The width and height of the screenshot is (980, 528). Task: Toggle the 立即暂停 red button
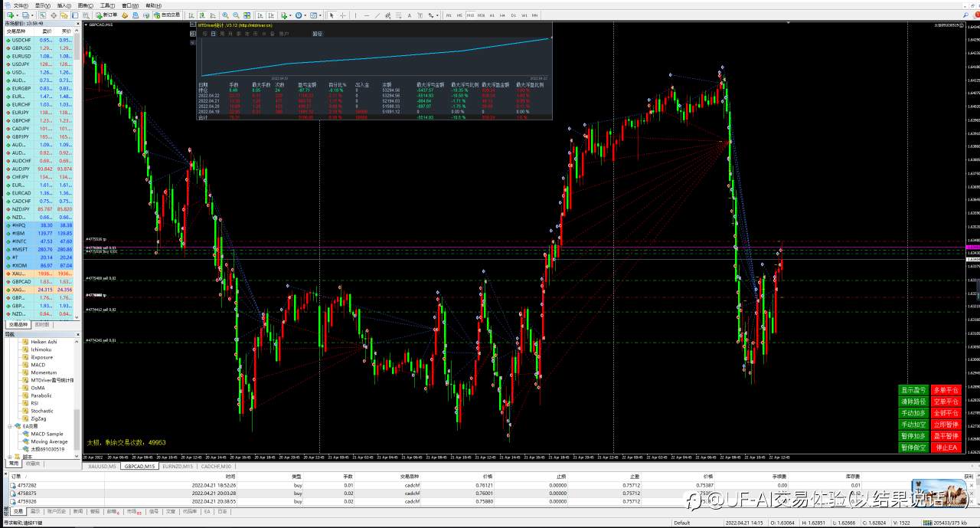947,425
